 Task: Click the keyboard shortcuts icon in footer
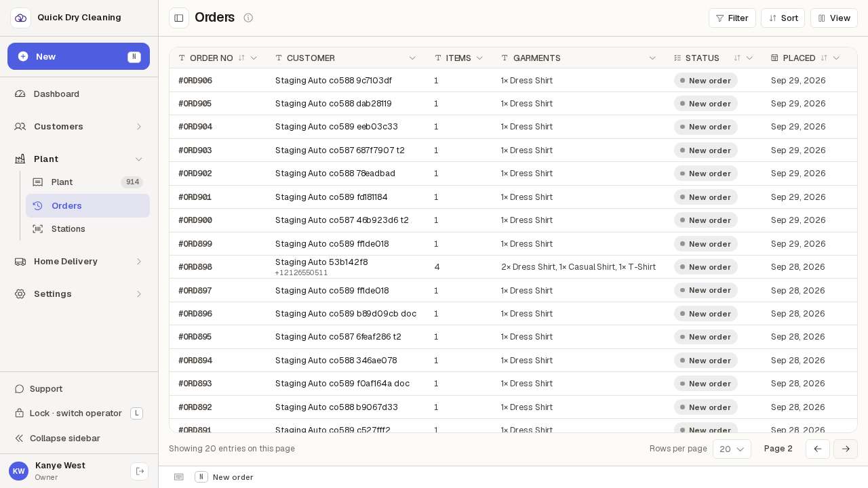[179, 477]
